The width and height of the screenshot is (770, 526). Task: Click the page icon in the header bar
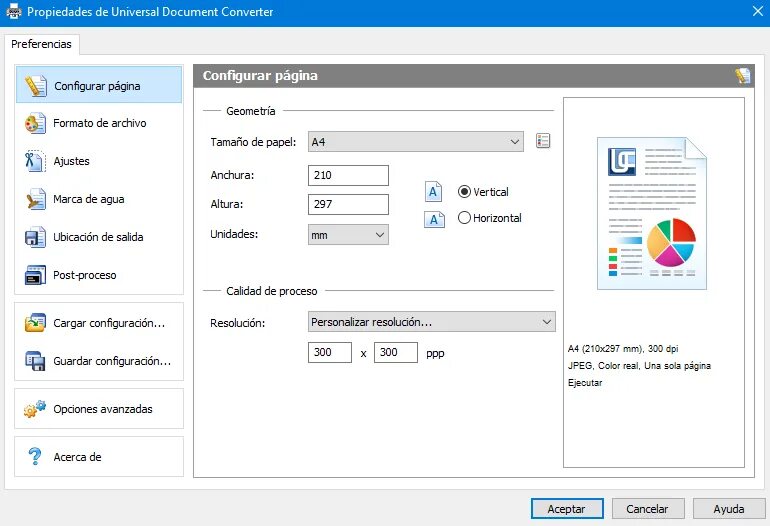click(742, 76)
